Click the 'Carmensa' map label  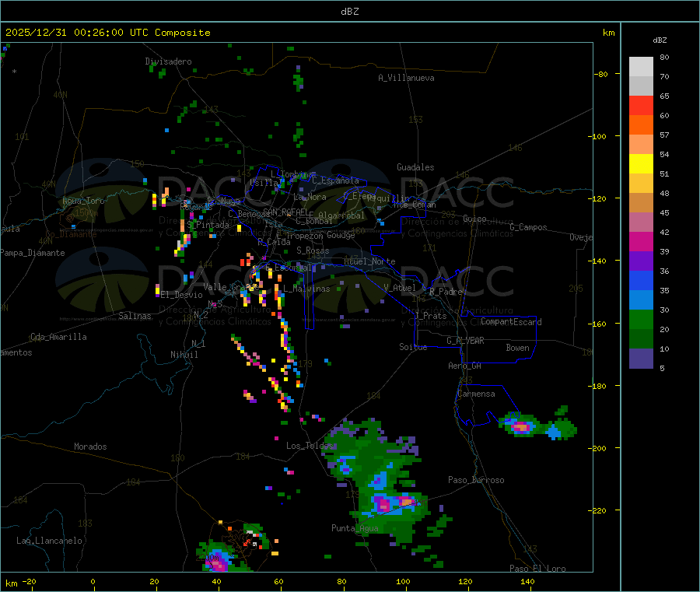tap(476, 394)
